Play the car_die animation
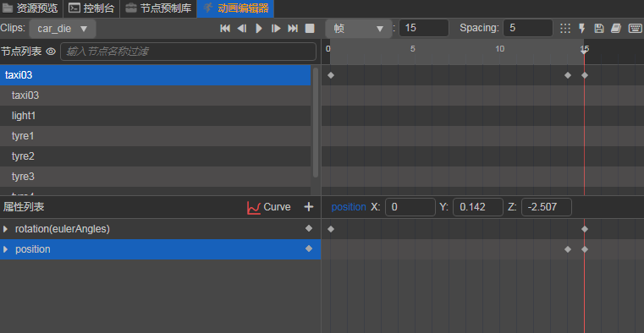Image resolution: width=644 pixels, height=333 pixels. [259, 28]
